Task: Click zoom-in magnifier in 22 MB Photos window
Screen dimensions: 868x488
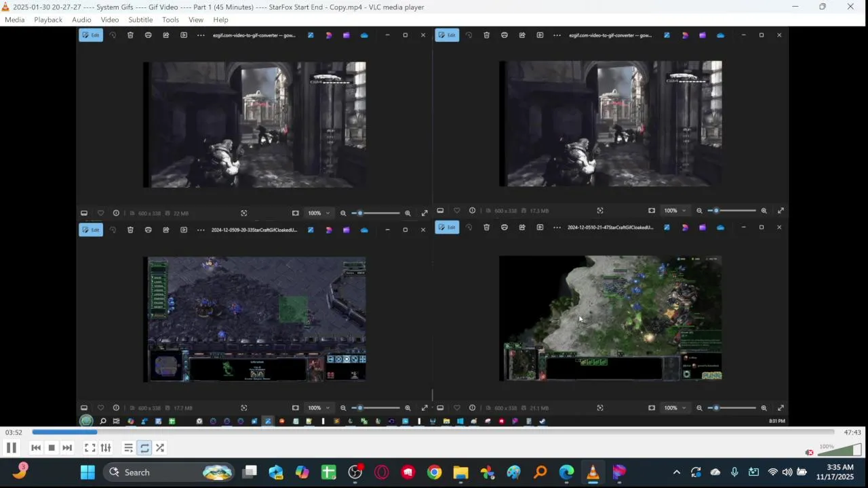Action: click(408, 213)
